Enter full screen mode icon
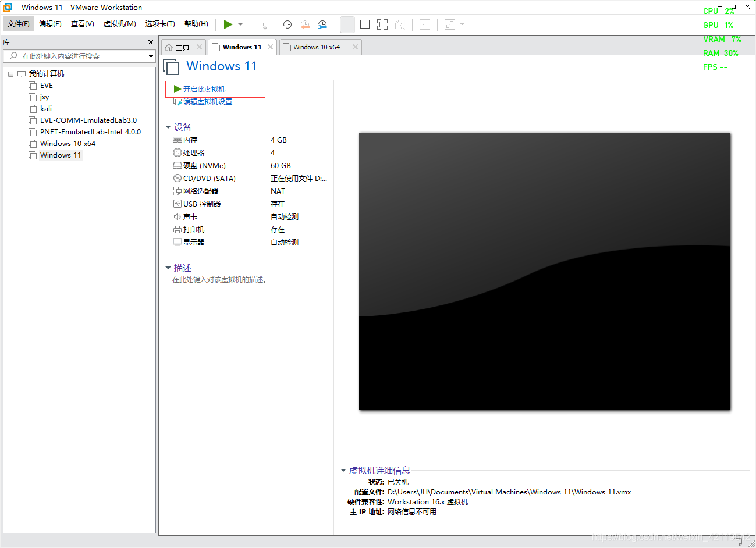Screen dimensions: 756x548 point(382,24)
